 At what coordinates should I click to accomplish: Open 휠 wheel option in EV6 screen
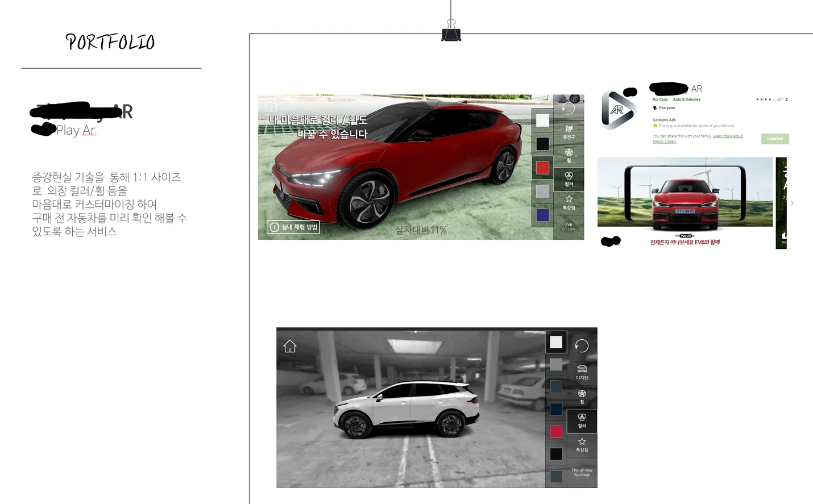pos(569,155)
